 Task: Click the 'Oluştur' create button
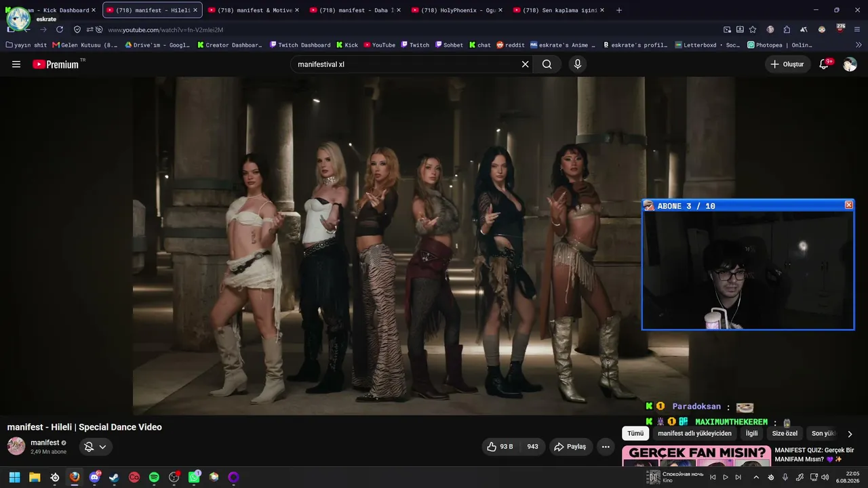788,64
